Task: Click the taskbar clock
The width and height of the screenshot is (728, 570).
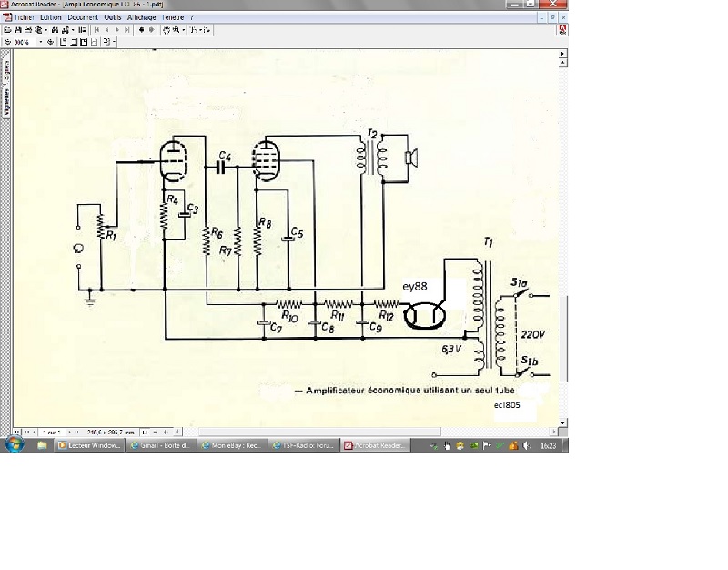Action: (x=548, y=446)
